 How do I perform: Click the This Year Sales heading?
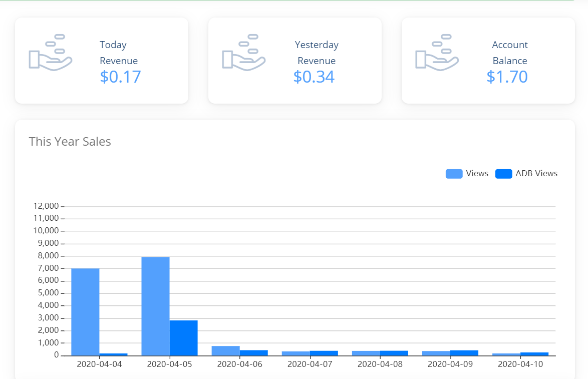tap(70, 142)
